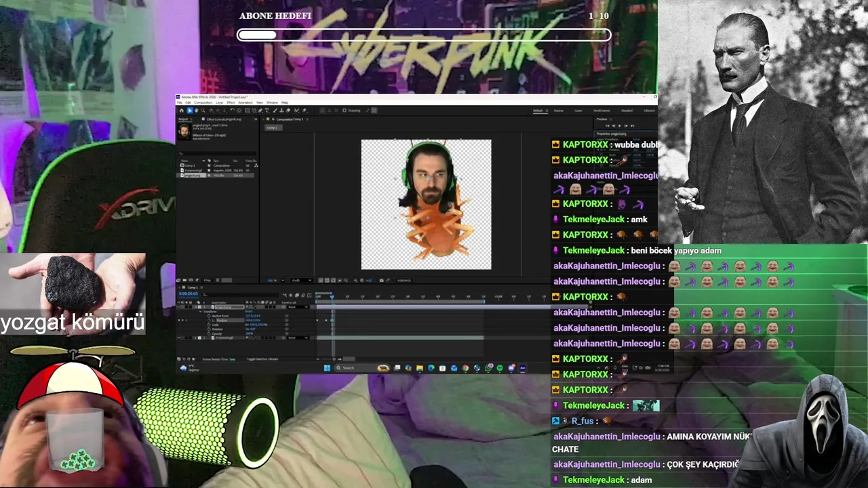Open Microsoft Store from the taskbar
The height and width of the screenshot is (488, 868).
click(x=442, y=368)
